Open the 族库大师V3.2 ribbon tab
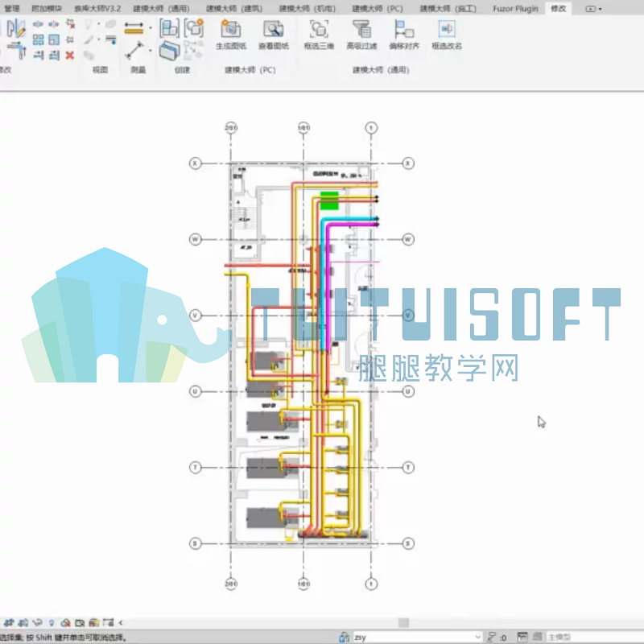This screenshot has height=644, width=644. point(97,8)
